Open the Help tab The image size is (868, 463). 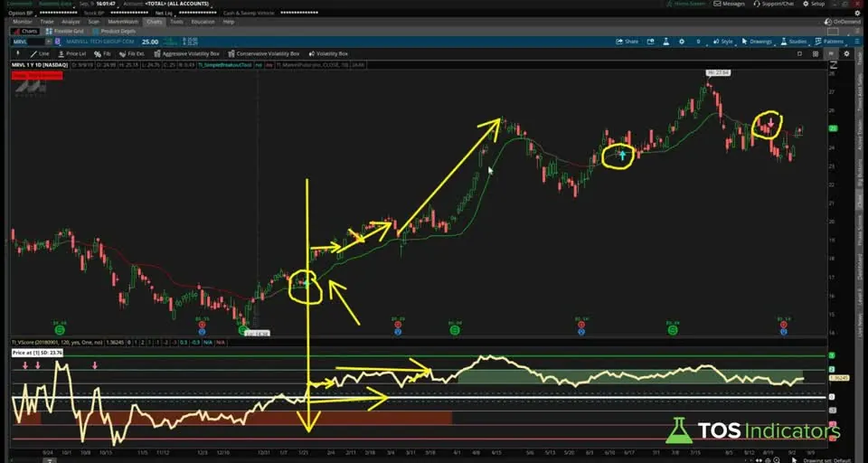click(x=229, y=22)
